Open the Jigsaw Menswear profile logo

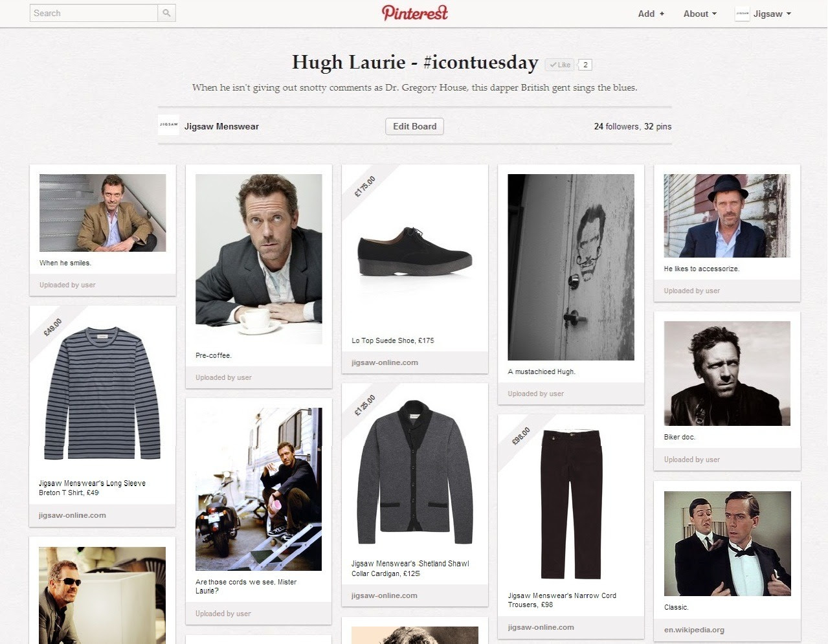[x=168, y=125]
